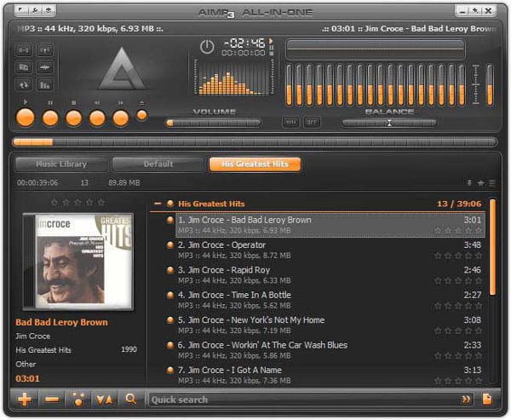
Task: Click the playlist file icon at bottom right
Action: click(487, 399)
